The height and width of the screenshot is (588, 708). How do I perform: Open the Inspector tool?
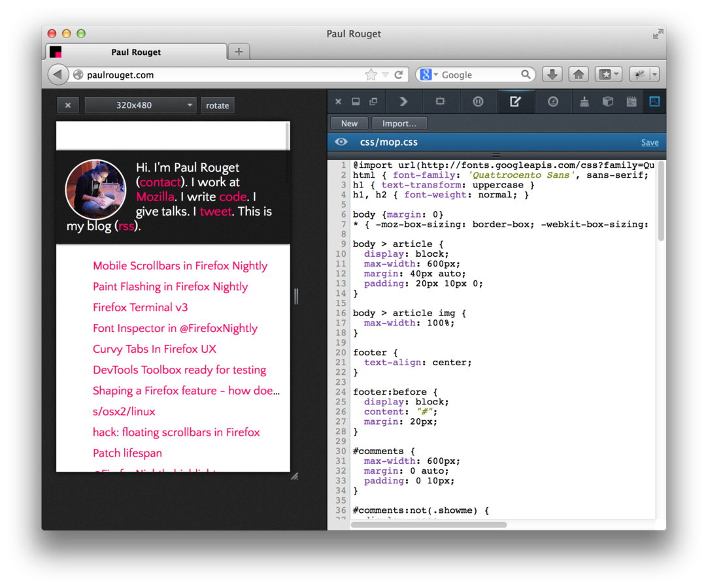440,101
